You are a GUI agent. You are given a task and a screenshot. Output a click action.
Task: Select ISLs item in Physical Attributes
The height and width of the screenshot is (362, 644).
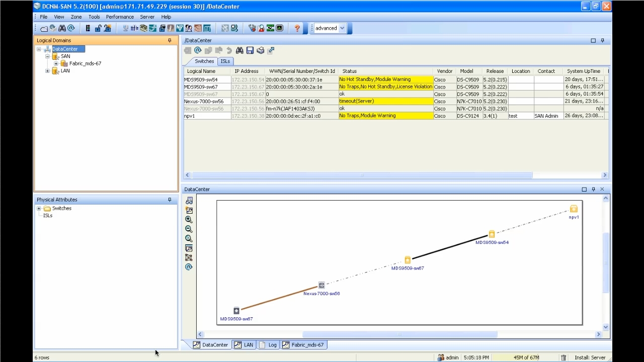(x=48, y=216)
